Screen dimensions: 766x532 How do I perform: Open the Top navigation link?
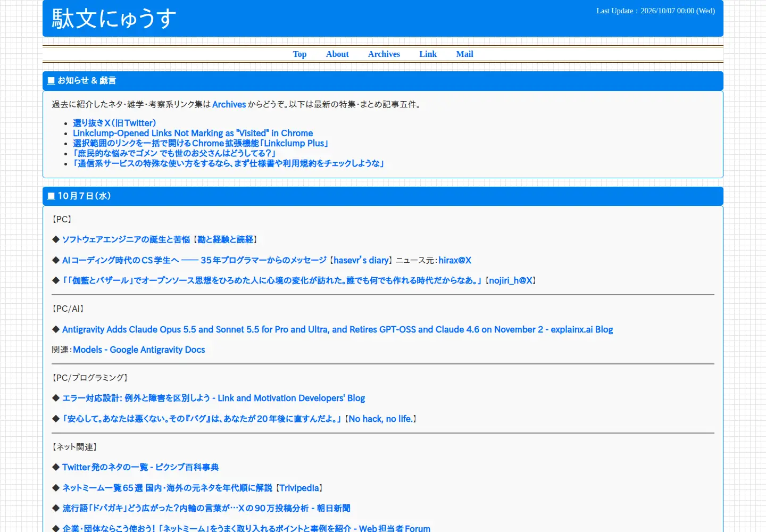pyautogui.click(x=299, y=54)
